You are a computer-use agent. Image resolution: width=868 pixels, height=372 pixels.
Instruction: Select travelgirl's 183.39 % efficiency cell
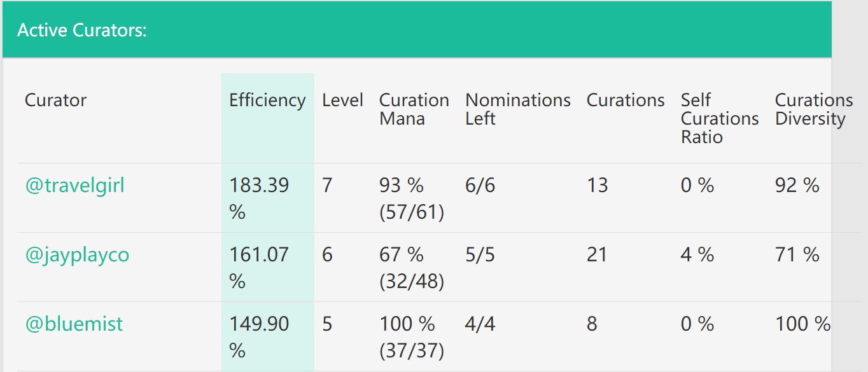[x=259, y=198]
